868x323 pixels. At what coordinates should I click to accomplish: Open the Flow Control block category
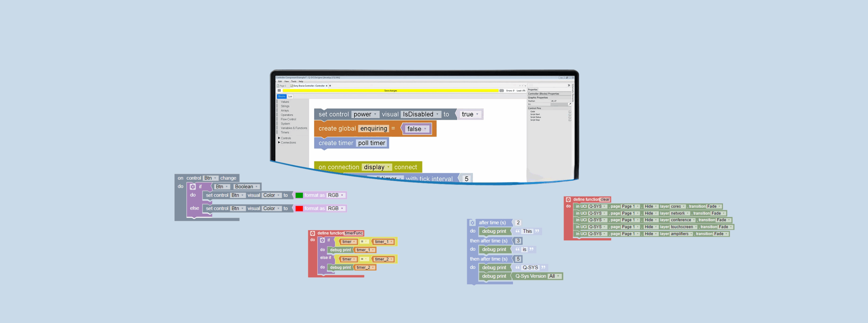coord(288,119)
